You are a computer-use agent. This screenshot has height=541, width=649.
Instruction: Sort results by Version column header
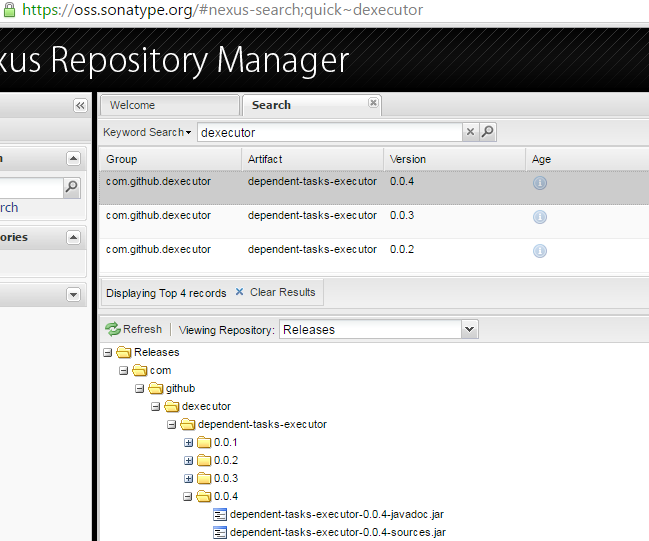[454, 159]
